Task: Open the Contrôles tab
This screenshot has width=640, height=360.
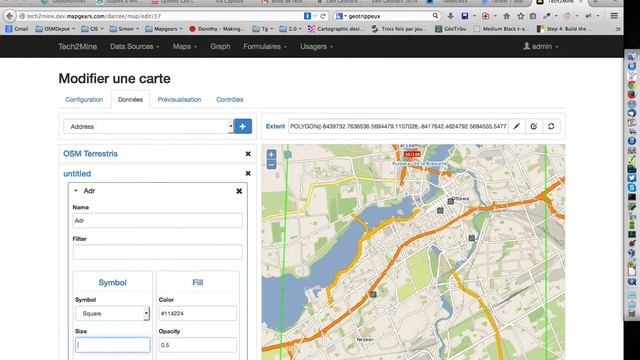Action: click(230, 100)
